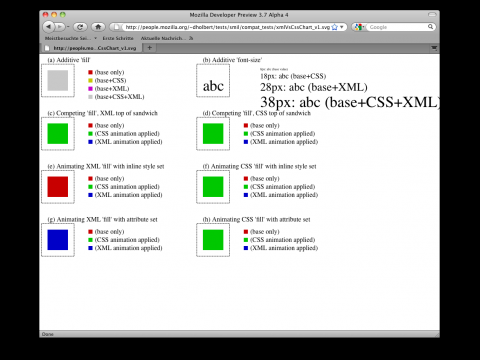Image resolution: width=480 pixels, height=360 pixels.
Task: Click '(base only)' legend in section (a)
Action: pos(109,72)
